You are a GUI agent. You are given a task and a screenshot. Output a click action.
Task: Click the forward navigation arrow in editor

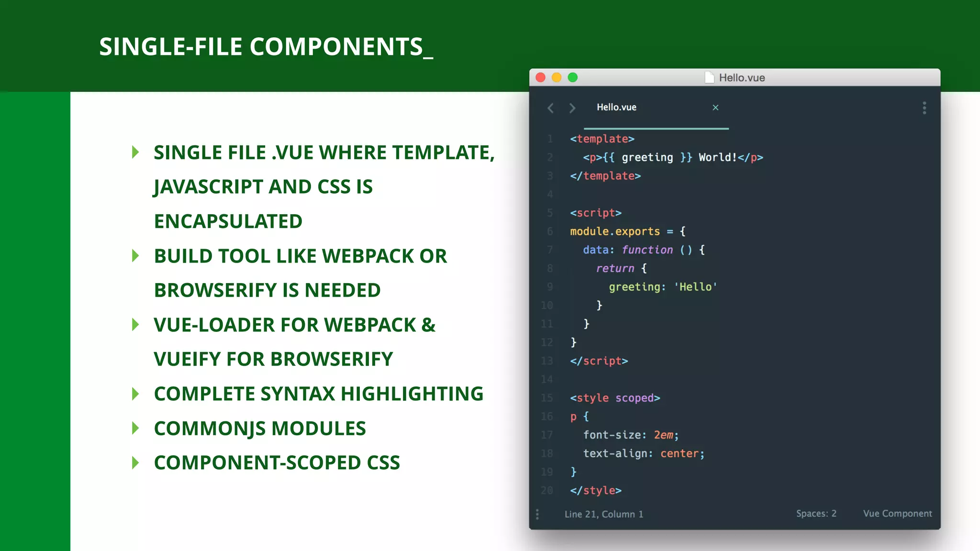tap(572, 108)
